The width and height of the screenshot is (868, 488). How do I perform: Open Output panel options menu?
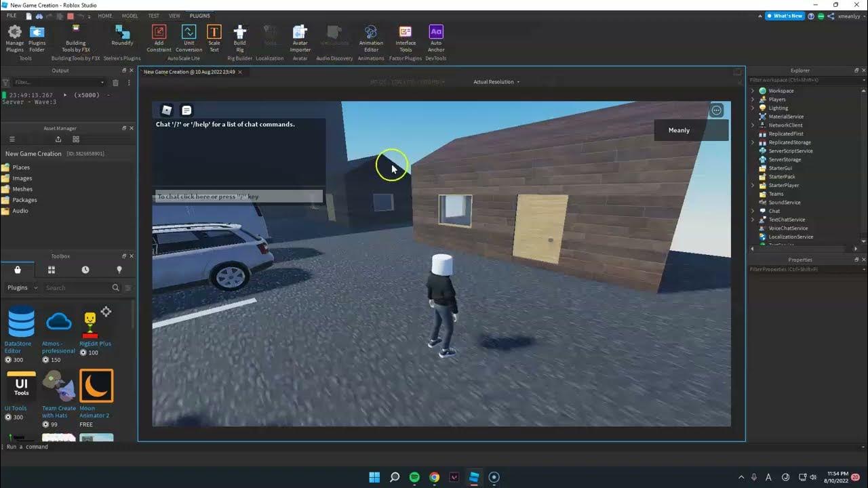coord(127,83)
